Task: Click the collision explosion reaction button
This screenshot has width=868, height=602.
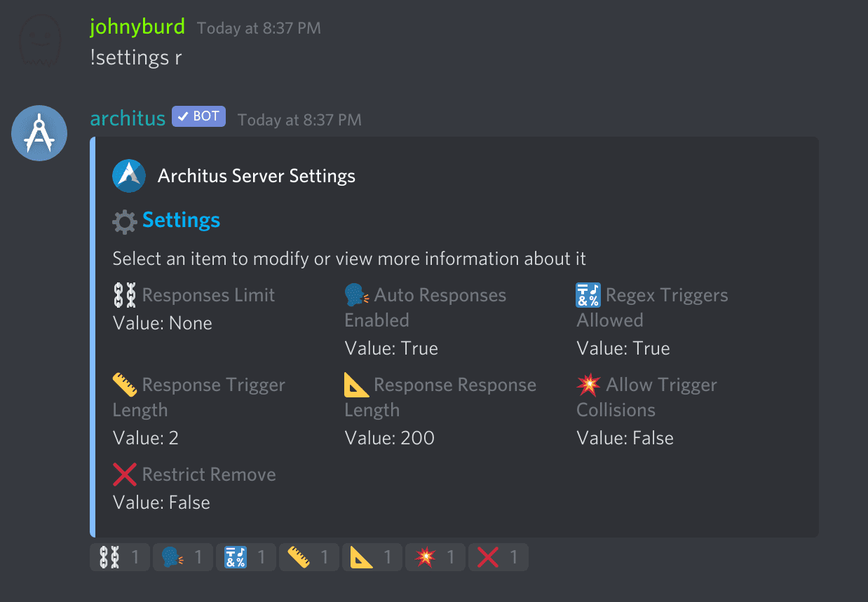Action: [435, 557]
